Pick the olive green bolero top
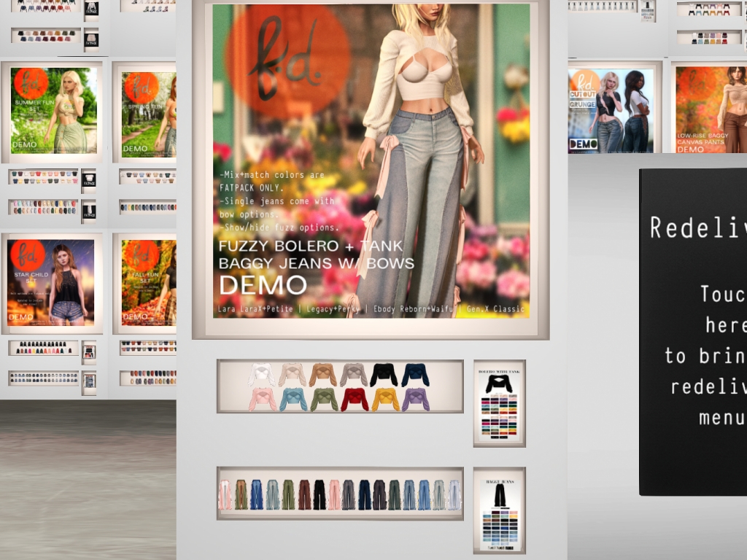The height and width of the screenshot is (560, 747). tap(324, 399)
